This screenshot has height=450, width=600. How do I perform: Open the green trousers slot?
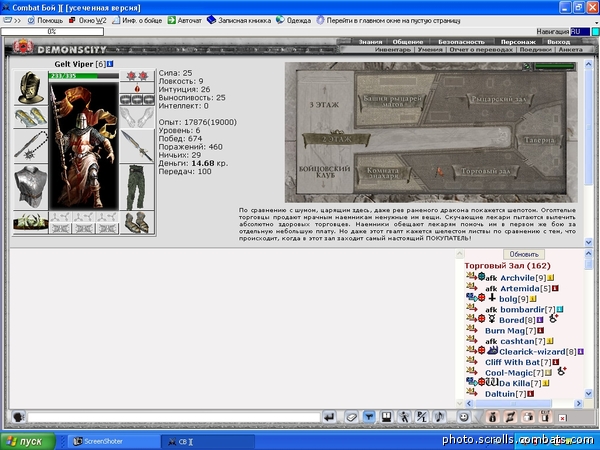137,187
